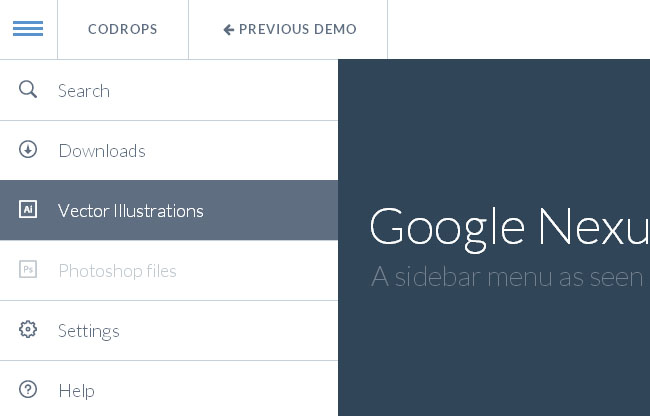The height and width of the screenshot is (416, 650).
Task: Click the Ai Vector Illustrations icon
Action: 28,210
